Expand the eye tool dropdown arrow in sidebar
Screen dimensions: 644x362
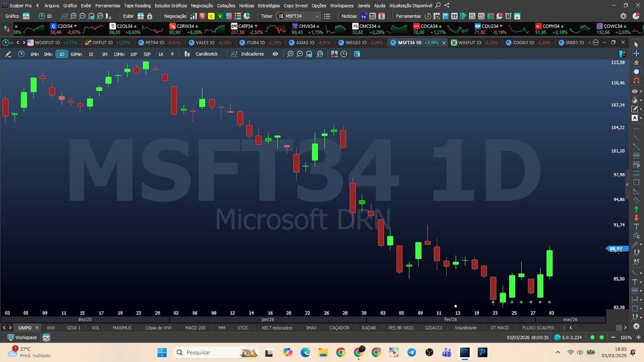[640, 92]
